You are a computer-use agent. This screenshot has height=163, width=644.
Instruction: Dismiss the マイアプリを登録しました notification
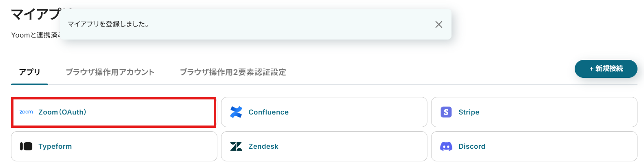pos(439,24)
